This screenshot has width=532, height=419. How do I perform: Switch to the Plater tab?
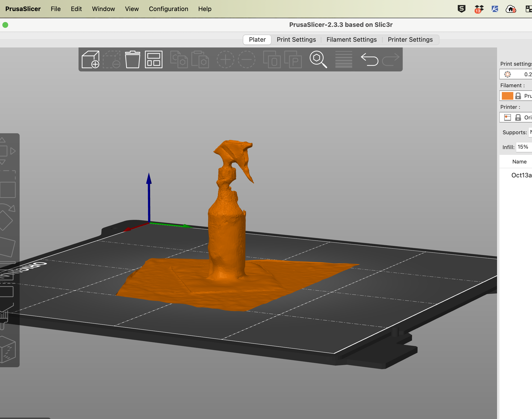(x=257, y=40)
